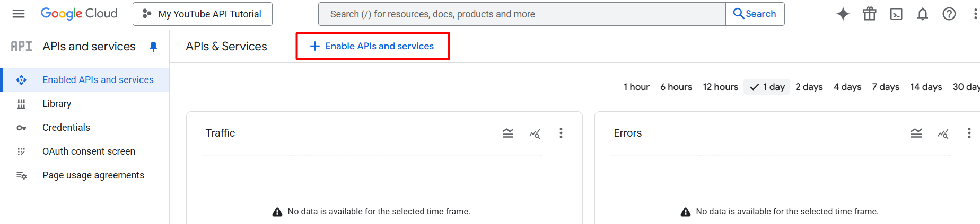Select the 4 days time range

click(847, 87)
